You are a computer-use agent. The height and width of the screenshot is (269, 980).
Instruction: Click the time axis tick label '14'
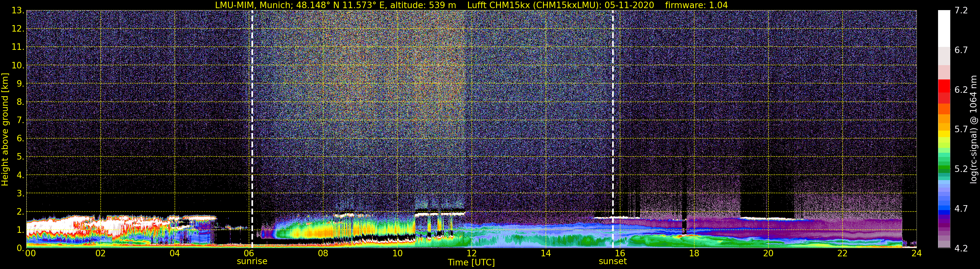(545, 253)
